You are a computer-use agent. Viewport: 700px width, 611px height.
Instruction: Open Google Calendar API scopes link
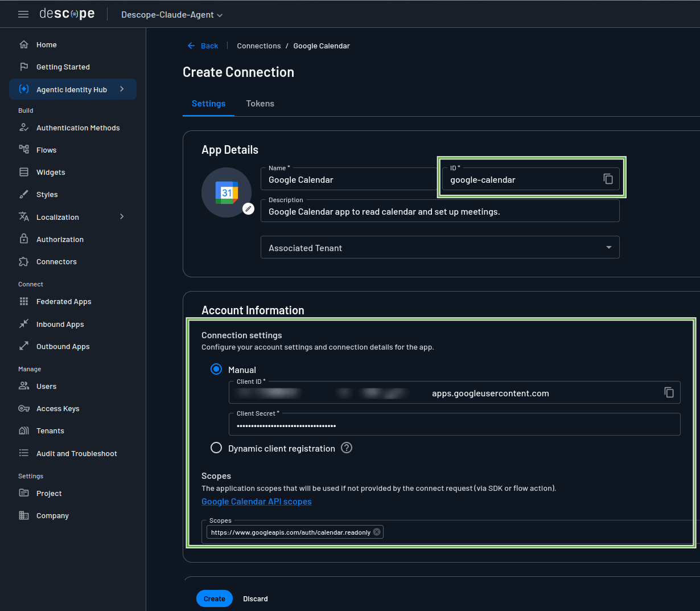click(257, 502)
